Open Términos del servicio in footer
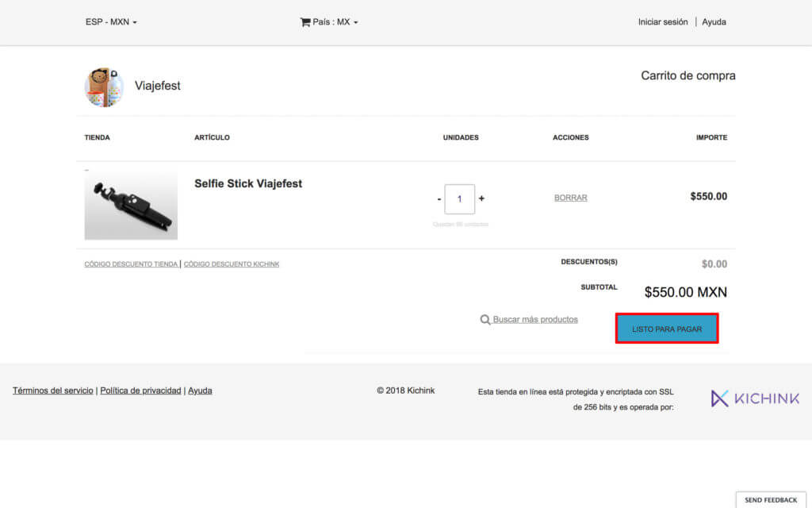Image resolution: width=812 pixels, height=508 pixels. [53, 391]
